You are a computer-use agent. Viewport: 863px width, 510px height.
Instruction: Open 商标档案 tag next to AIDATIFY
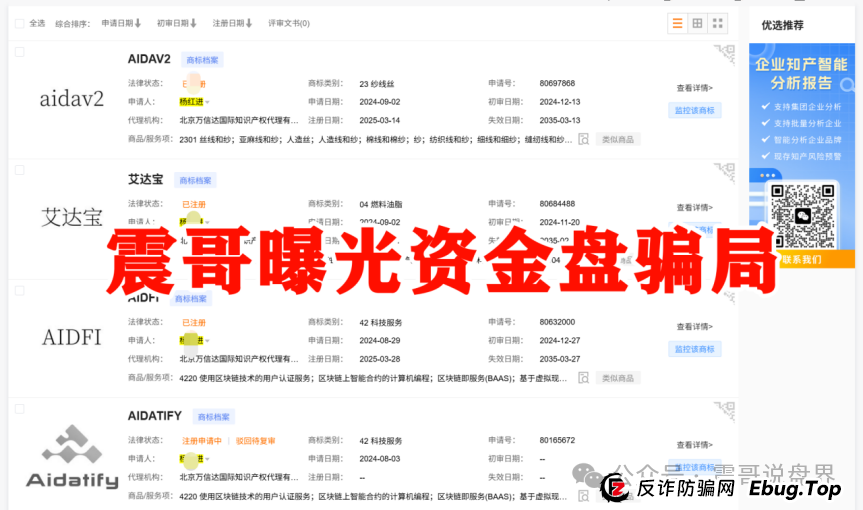(x=212, y=416)
